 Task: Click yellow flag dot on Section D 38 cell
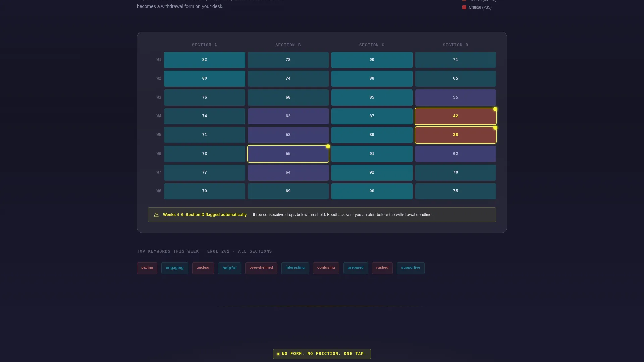(x=495, y=128)
